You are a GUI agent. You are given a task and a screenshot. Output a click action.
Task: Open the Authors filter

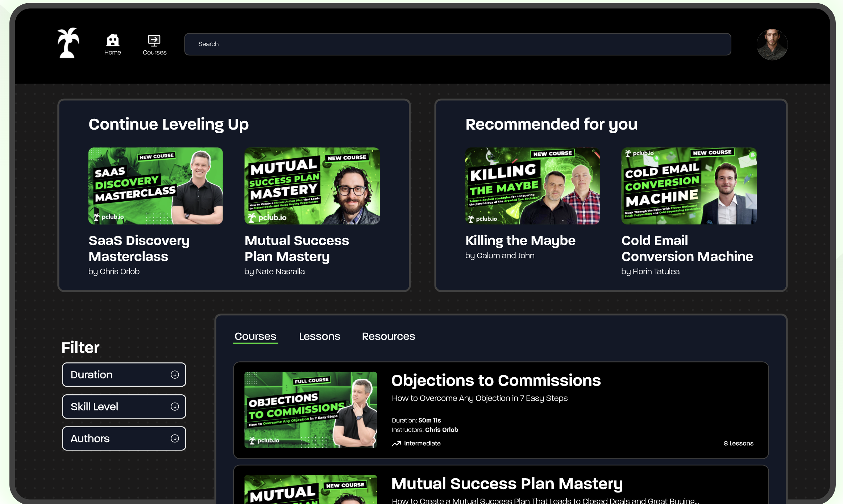click(124, 438)
